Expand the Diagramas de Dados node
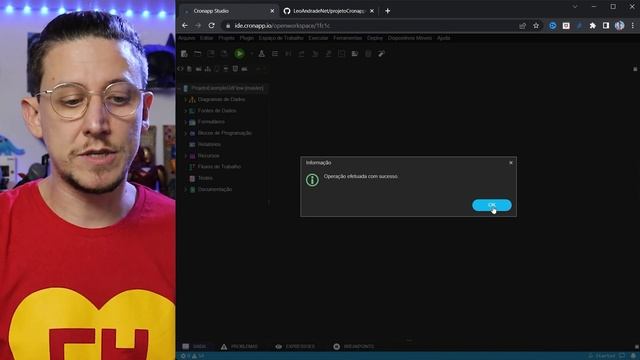Image resolution: width=640 pixels, height=360 pixels. click(x=186, y=100)
